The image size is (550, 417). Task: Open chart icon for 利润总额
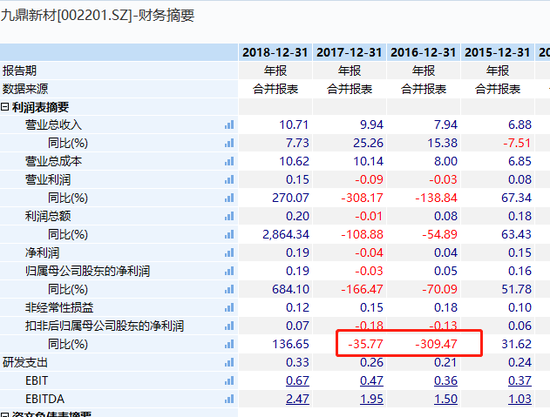pyautogui.click(x=229, y=216)
